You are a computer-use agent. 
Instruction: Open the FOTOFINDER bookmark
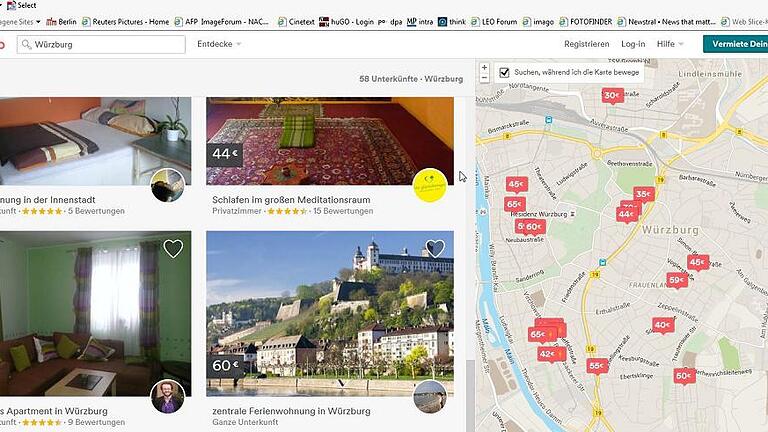[x=586, y=22]
